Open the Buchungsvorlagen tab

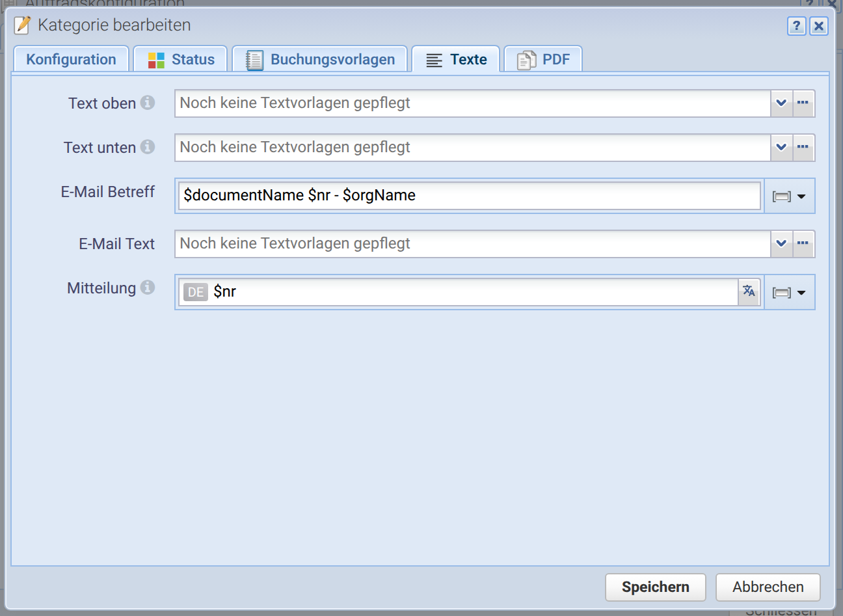coord(319,59)
